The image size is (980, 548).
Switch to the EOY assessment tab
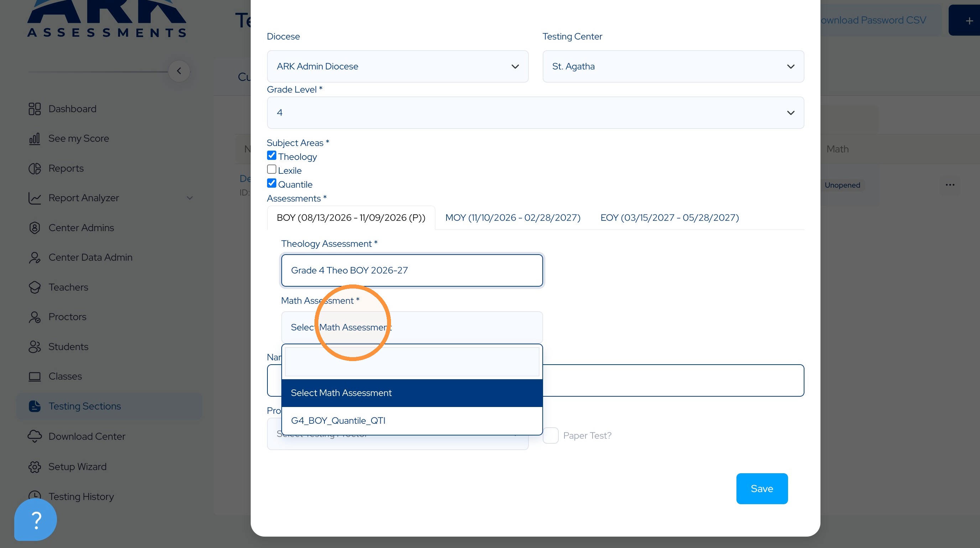pyautogui.click(x=669, y=218)
